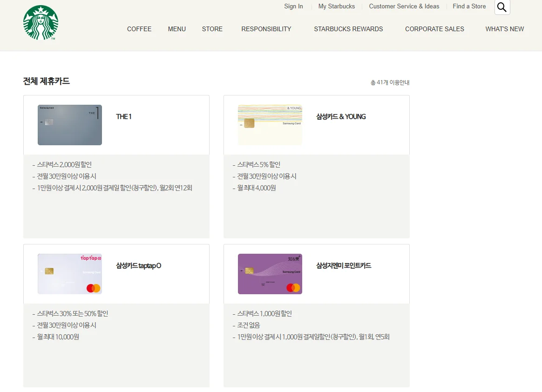Click the 삼성지엔미 포인트카드 title
Viewport: 542px width, 392px height.
[x=344, y=266]
